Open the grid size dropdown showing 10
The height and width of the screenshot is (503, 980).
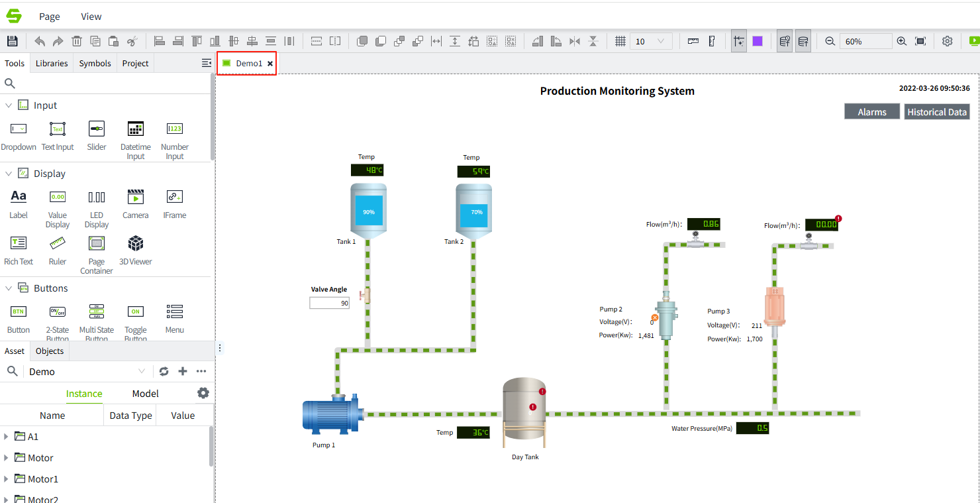pos(651,41)
